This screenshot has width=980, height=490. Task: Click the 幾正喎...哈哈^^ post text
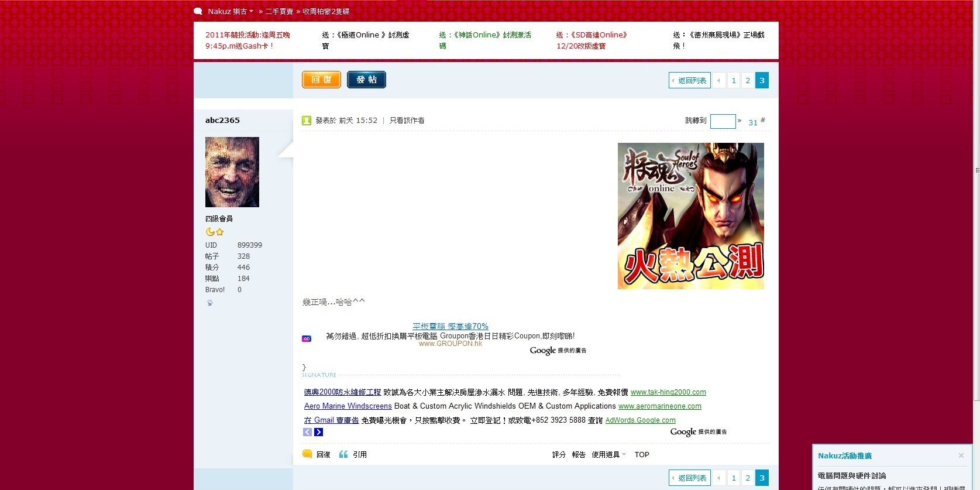pyautogui.click(x=333, y=302)
